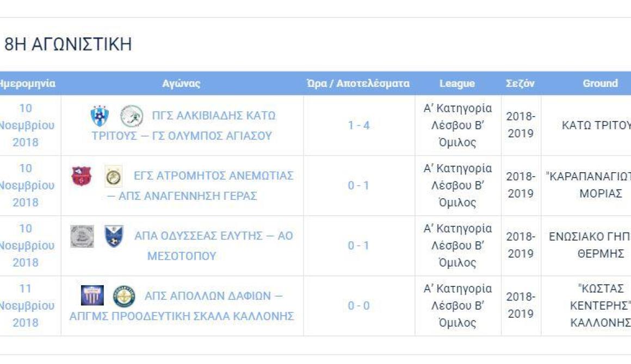This screenshot has width=631, height=364.
Task: Click the 0 - 0 result link
Action: click(x=358, y=306)
